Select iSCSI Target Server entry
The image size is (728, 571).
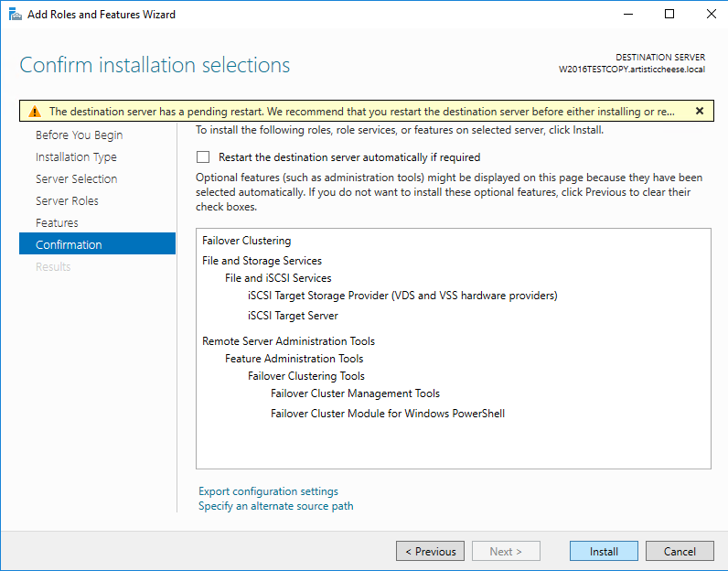[x=293, y=316]
